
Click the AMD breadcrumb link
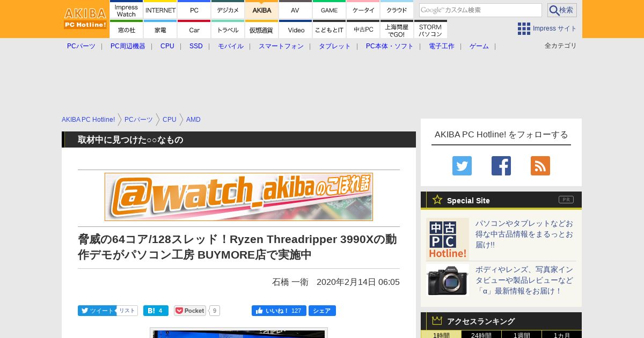click(x=193, y=120)
